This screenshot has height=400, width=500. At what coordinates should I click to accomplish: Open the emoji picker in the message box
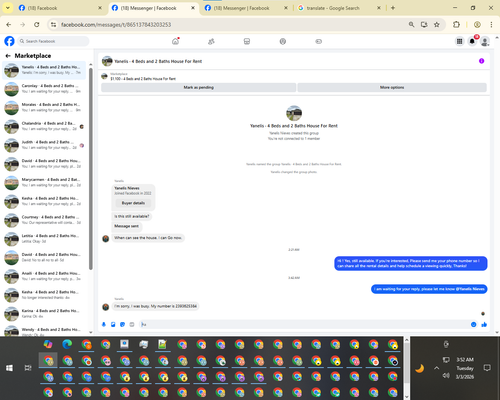[x=473, y=324]
